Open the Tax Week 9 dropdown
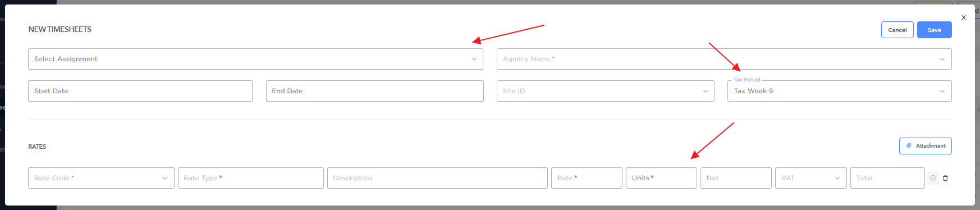This screenshot has height=210, width=980. pyautogui.click(x=840, y=91)
